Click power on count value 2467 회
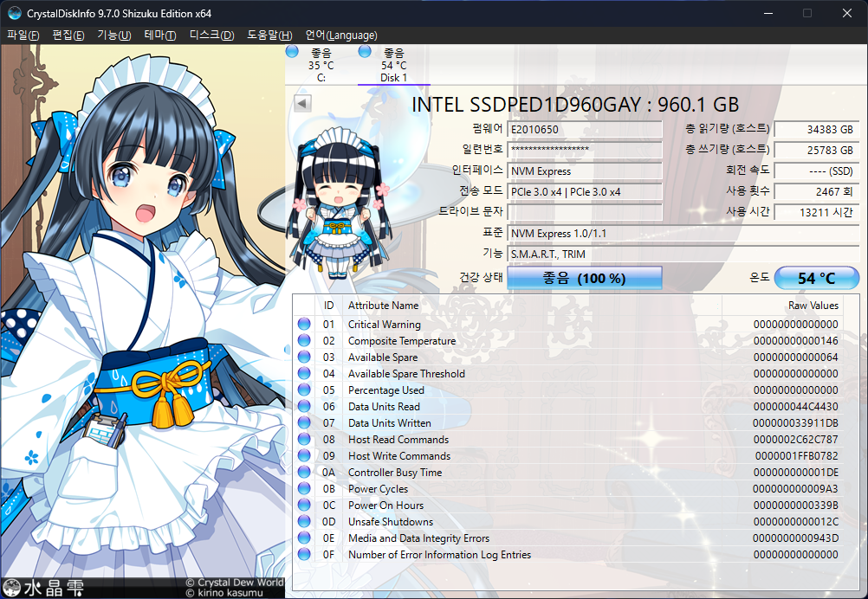 pos(817,191)
